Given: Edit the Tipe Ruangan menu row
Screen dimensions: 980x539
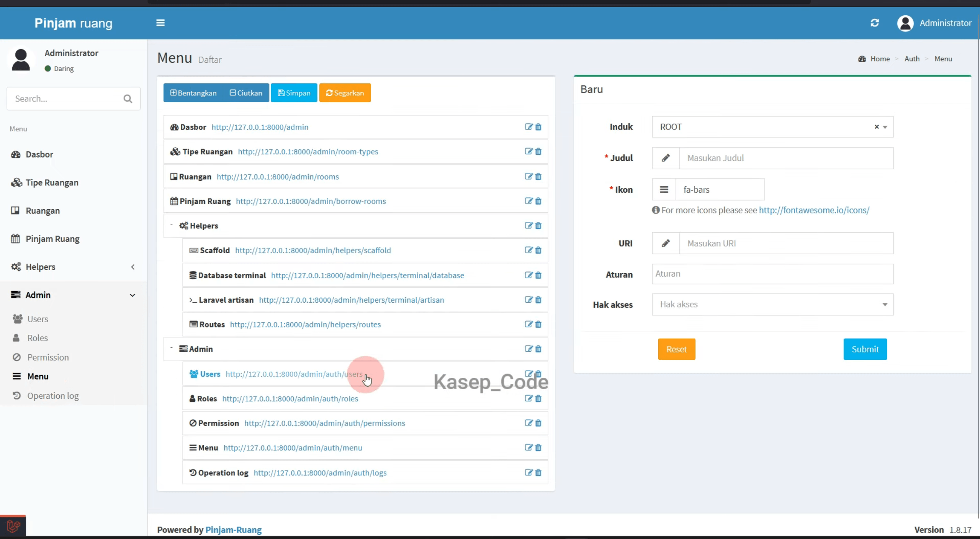Looking at the screenshot, I should [528, 151].
